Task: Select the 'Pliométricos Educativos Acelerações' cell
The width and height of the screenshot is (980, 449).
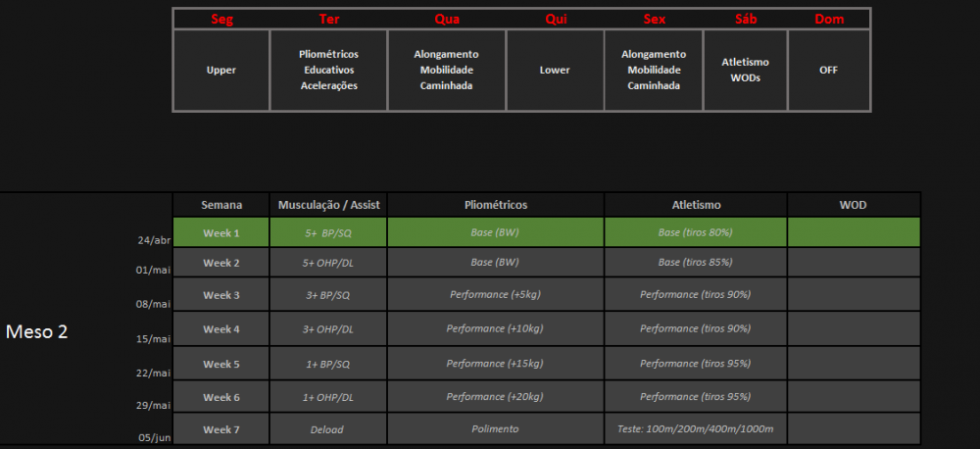Action: pos(328,71)
